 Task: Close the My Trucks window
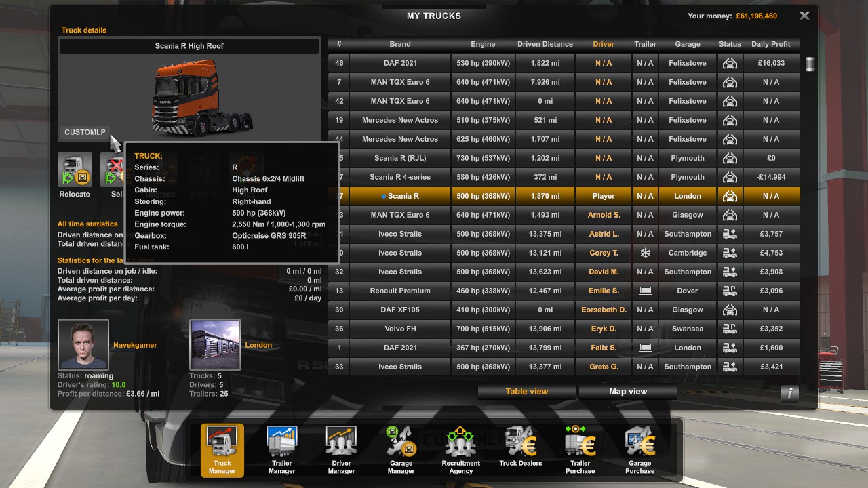pos(804,16)
